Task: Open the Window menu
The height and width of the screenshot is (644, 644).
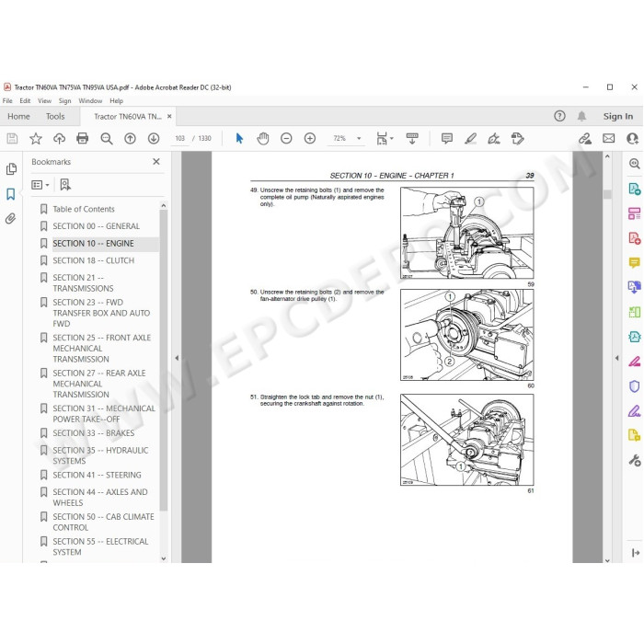Action: tap(90, 100)
